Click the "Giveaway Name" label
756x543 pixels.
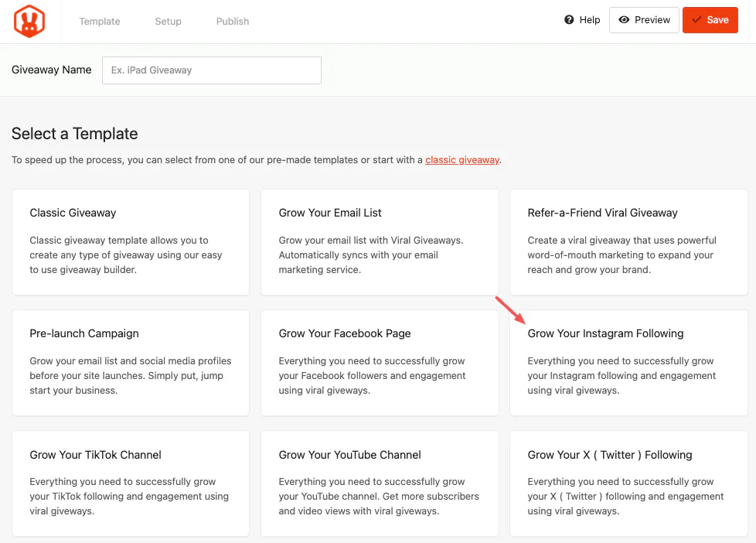click(x=52, y=70)
